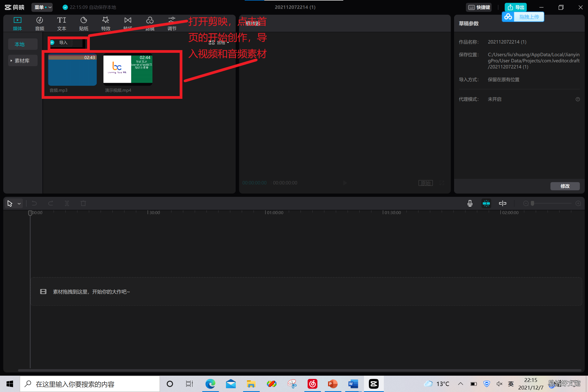Image resolution: width=588 pixels, height=392 pixels.
Task: Open Task View in taskbar
Action: pyautogui.click(x=189, y=384)
